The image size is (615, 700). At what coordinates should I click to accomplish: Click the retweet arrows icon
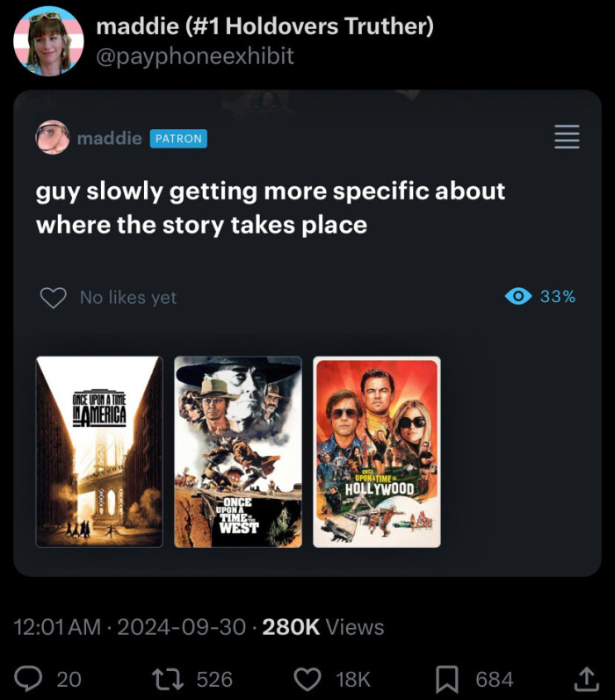pyautogui.click(x=167, y=678)
